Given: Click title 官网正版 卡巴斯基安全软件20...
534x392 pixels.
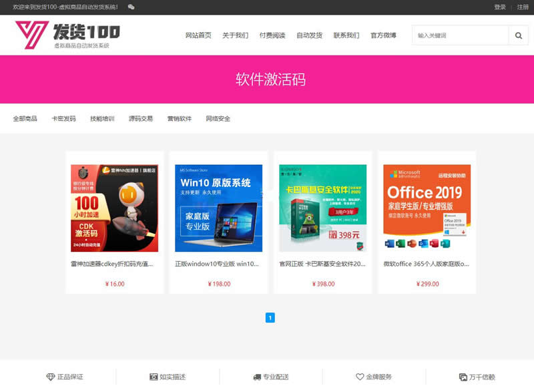Looking at the screenshot, I should point(322,264).
